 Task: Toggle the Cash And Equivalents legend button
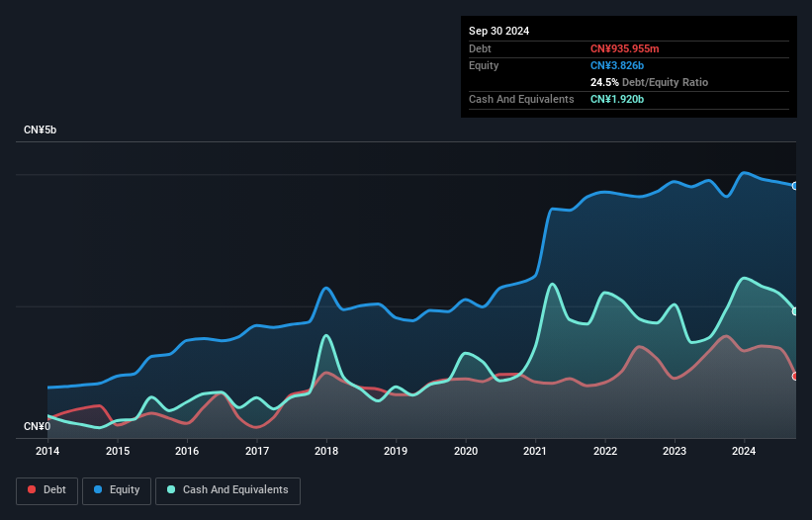(x=227, y=490)
